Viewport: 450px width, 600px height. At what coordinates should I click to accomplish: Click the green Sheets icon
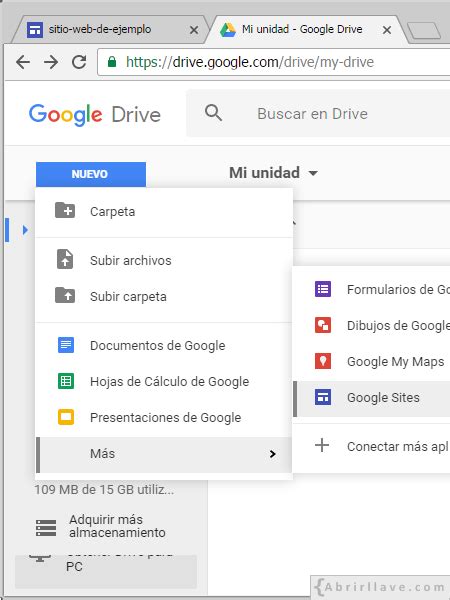coord(66,381)
